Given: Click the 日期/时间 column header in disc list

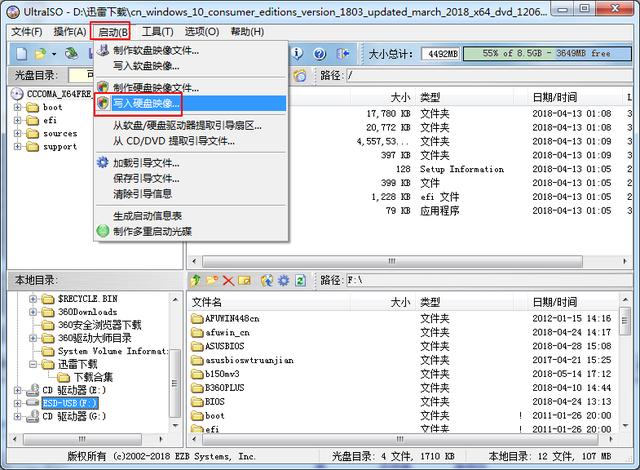Looking at the screenshot, I should tap(554, 97).
